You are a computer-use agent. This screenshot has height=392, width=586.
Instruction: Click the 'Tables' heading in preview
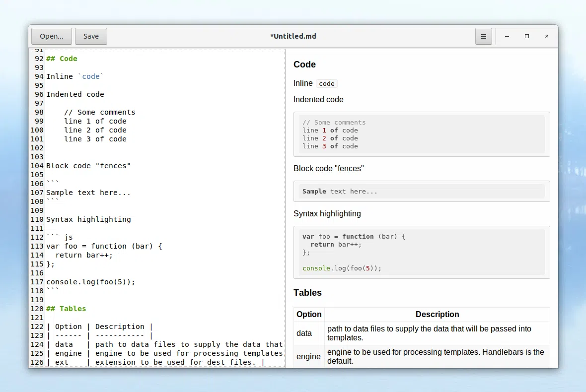pos(307,293)
